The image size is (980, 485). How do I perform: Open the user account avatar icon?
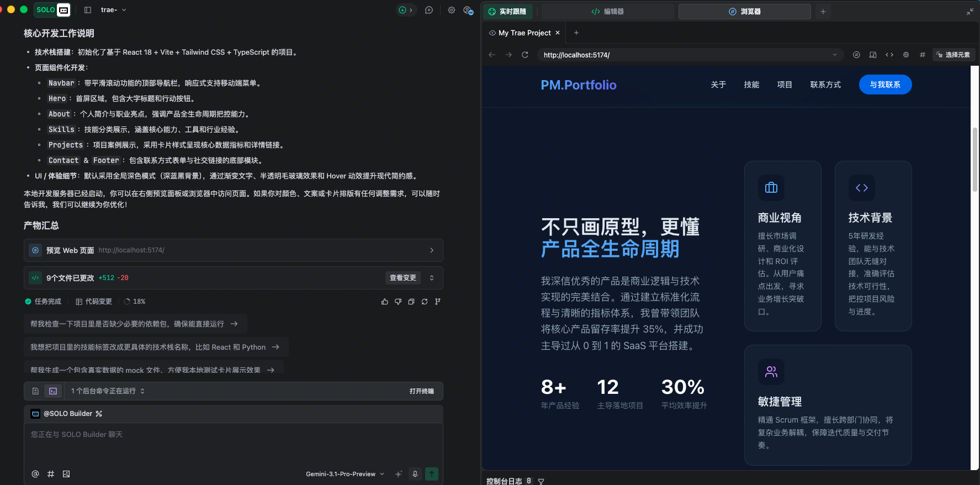coord(468,10)
